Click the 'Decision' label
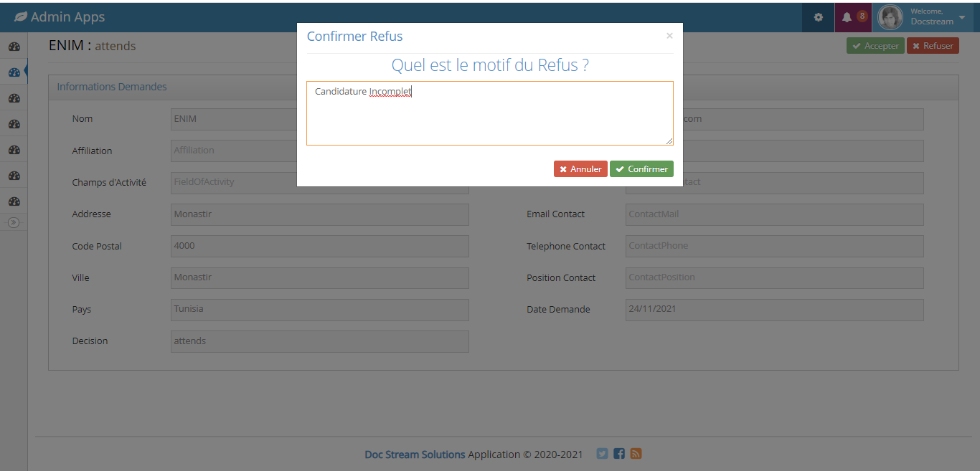980x471 pixels. [x=90, y=341]
